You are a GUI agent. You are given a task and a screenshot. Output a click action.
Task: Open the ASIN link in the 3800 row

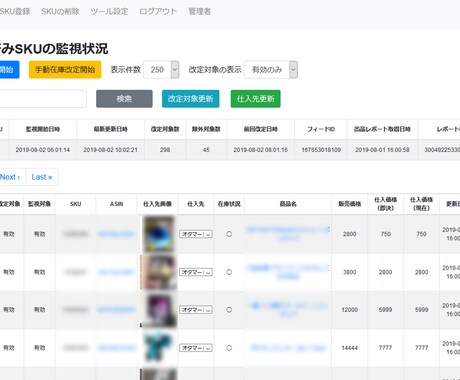click(x=116, y=272)
